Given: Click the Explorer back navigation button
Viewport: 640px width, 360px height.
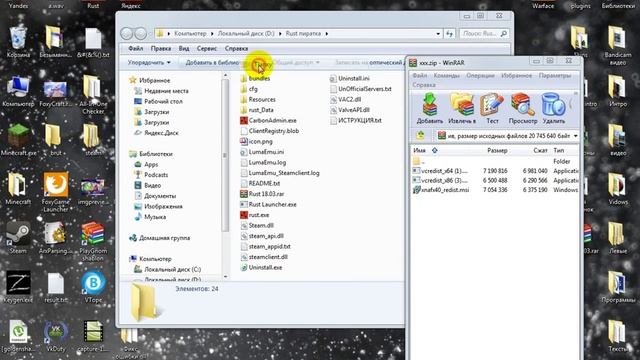Looking at the screenshot, I should 127,33.
